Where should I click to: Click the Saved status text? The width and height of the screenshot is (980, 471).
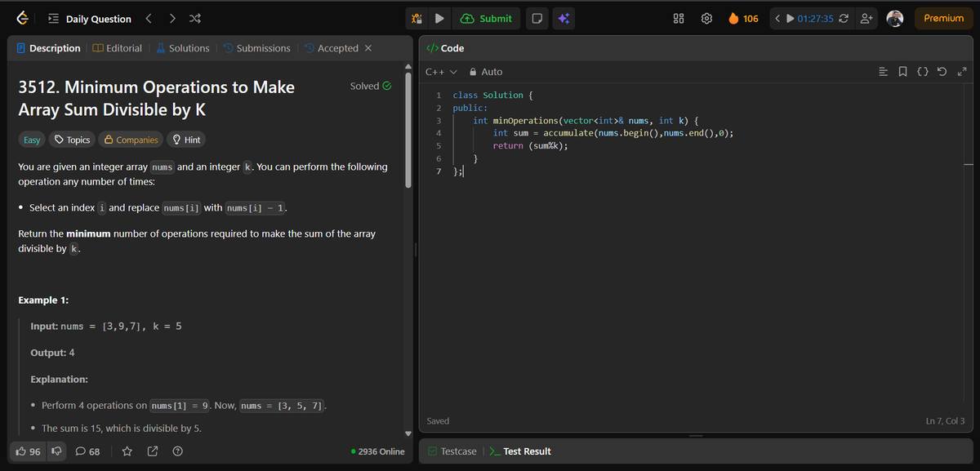point(438,421)
